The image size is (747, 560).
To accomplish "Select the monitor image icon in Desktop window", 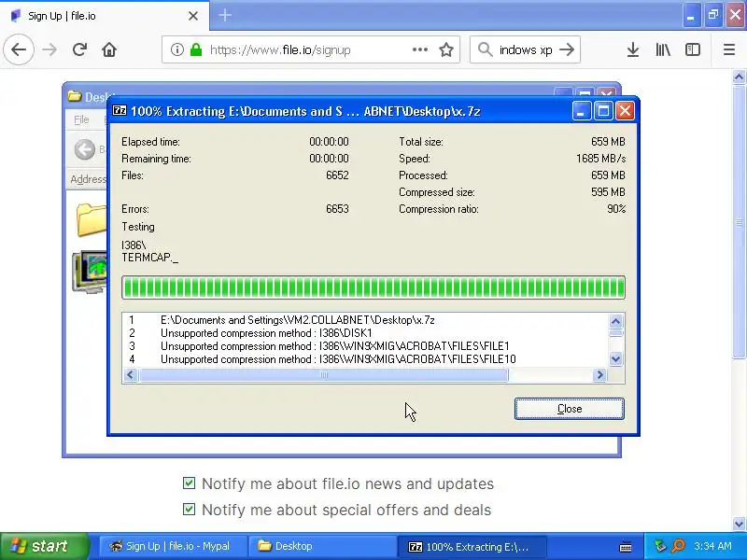I will 90,272.
